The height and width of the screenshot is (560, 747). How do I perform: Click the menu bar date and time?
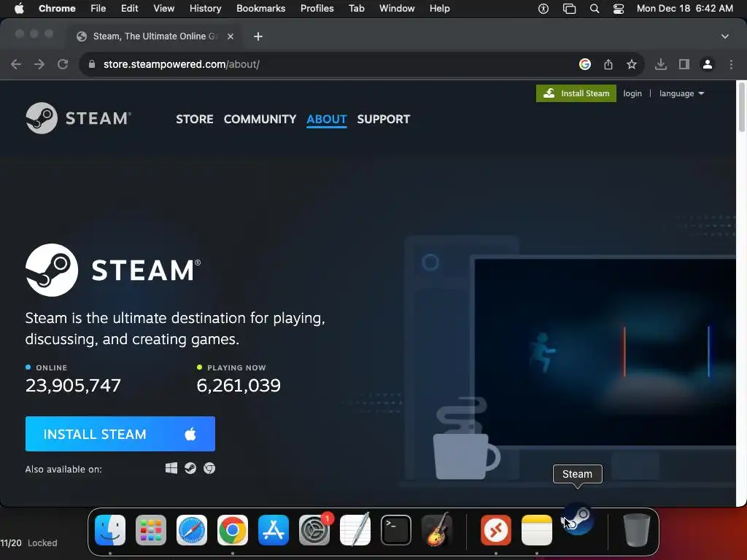click(684, 9)
